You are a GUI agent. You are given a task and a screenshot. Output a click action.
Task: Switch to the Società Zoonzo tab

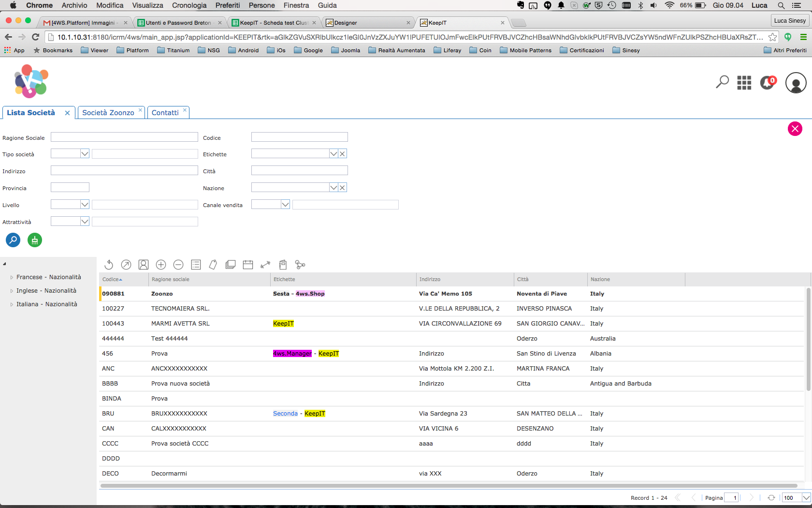tap(108, 112)
